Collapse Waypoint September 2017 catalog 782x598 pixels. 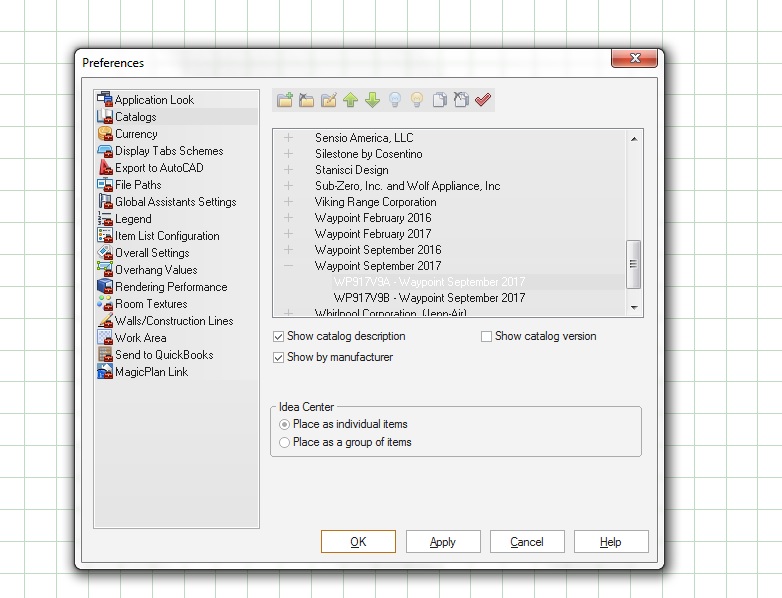point(289,266)
